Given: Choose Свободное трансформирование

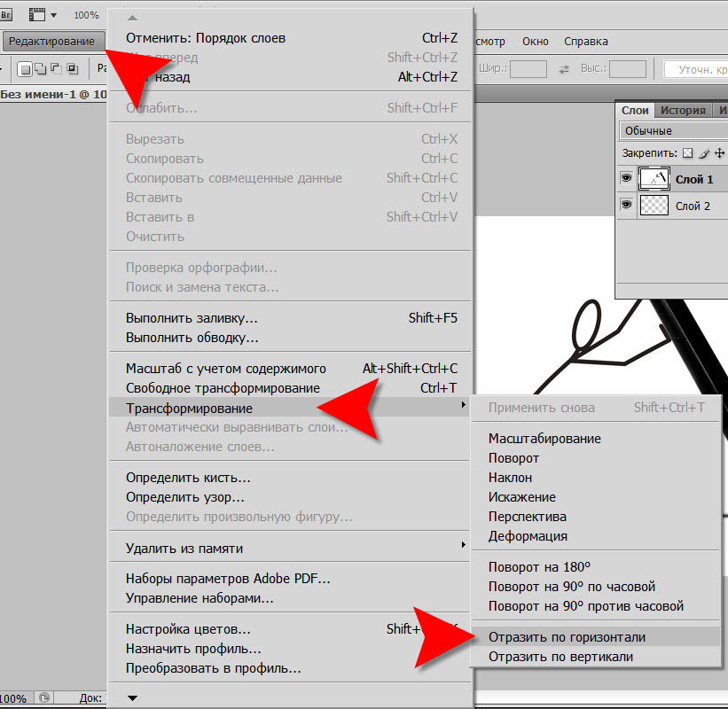Looking at the screenshot, I should (x=291, y=388).
